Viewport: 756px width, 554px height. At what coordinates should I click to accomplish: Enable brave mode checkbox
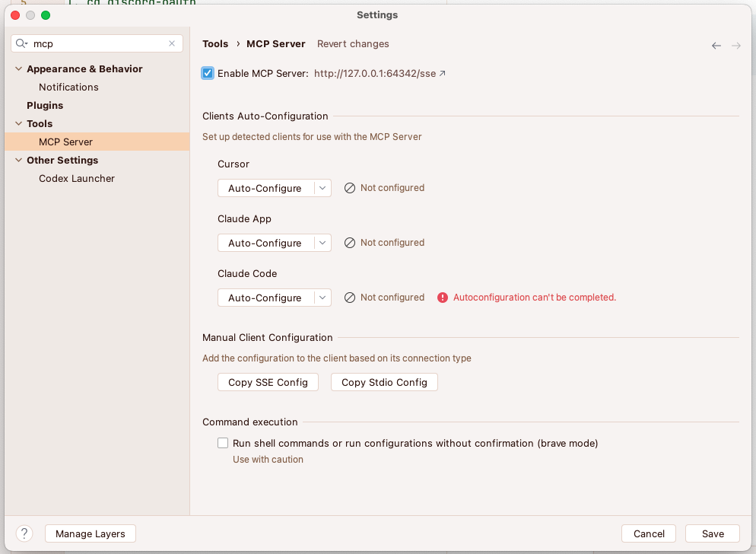223,443
